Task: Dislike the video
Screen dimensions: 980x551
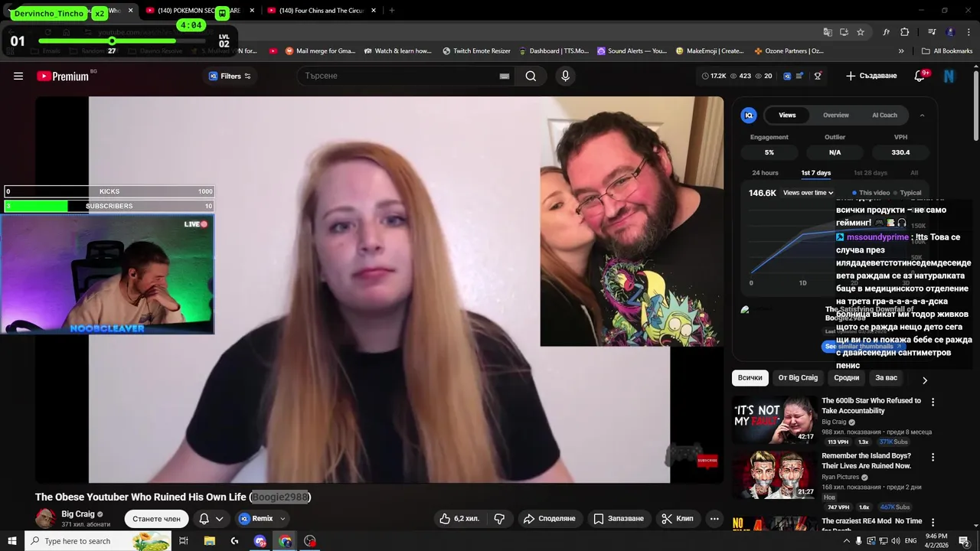Action: 499,519
